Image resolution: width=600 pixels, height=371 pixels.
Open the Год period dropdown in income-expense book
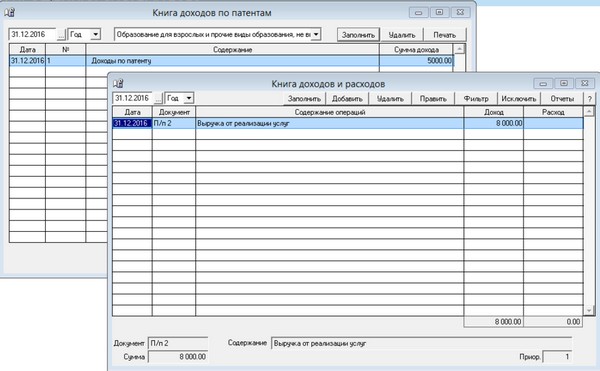[189, 98]
